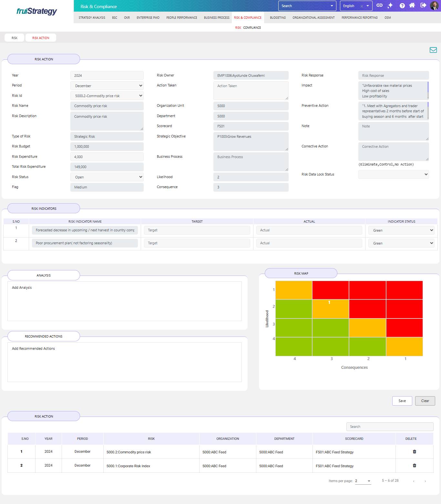Image resolution: width=441 pixels, height=504 pixels.
Task: Expand the Items per page selector
Action: 363,481
